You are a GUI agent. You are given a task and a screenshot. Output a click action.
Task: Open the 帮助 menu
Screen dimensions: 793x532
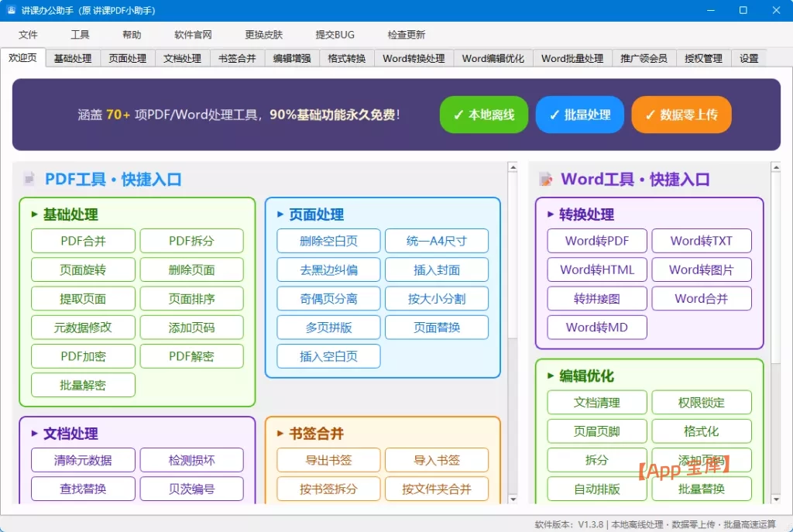point(132,34)
